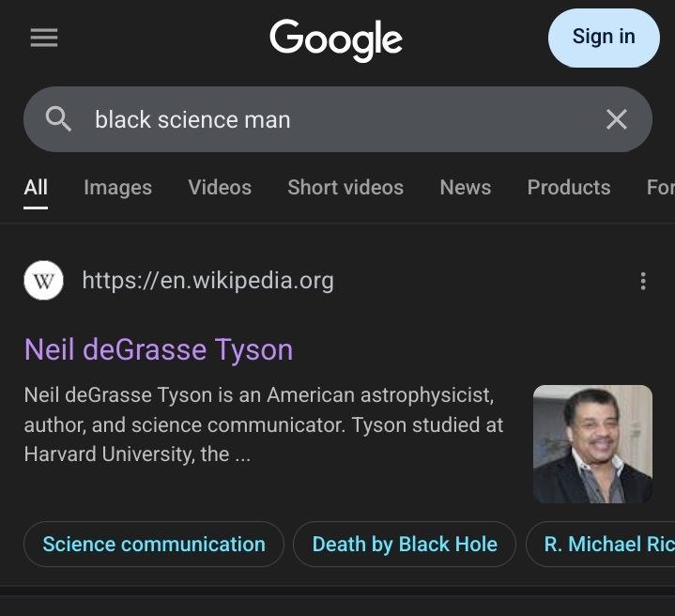The width and height of the screenshot is (675, 616).
Task: Focus the search box containing black science man
Action: [x=338, y=119]
